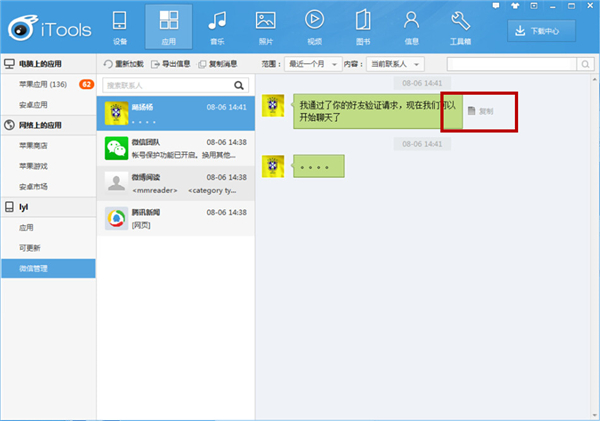
Task: Click 重新加载 reload button
Action: coord(123,64)
